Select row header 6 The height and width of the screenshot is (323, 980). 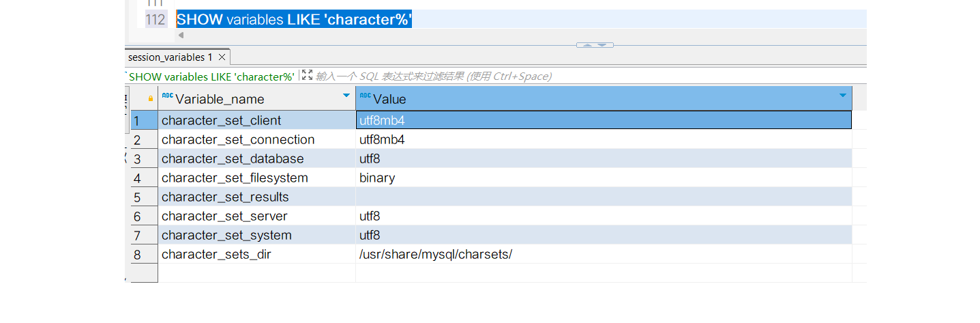pyautogui.click(x=144, y=216)
